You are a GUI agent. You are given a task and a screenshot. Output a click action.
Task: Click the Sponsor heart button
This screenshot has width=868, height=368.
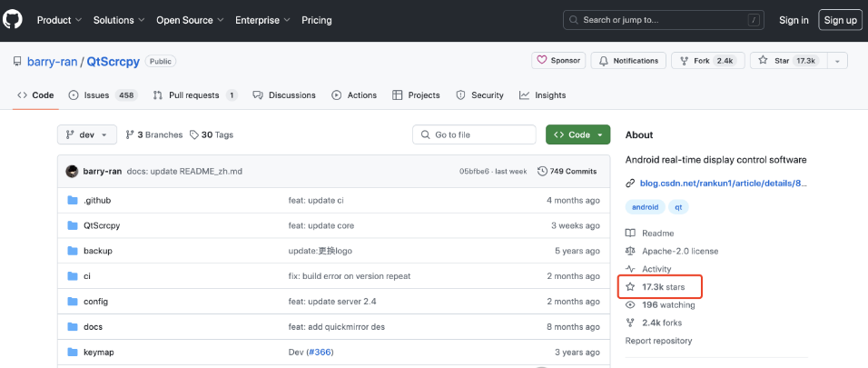(x=558, y=60)
